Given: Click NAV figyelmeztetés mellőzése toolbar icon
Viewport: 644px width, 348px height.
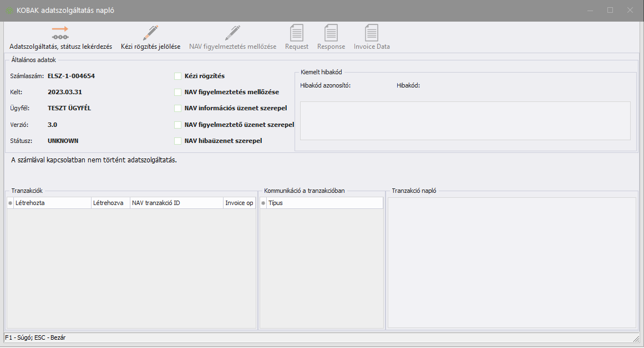Looking at the screenshot, I should tap(232, 33).
